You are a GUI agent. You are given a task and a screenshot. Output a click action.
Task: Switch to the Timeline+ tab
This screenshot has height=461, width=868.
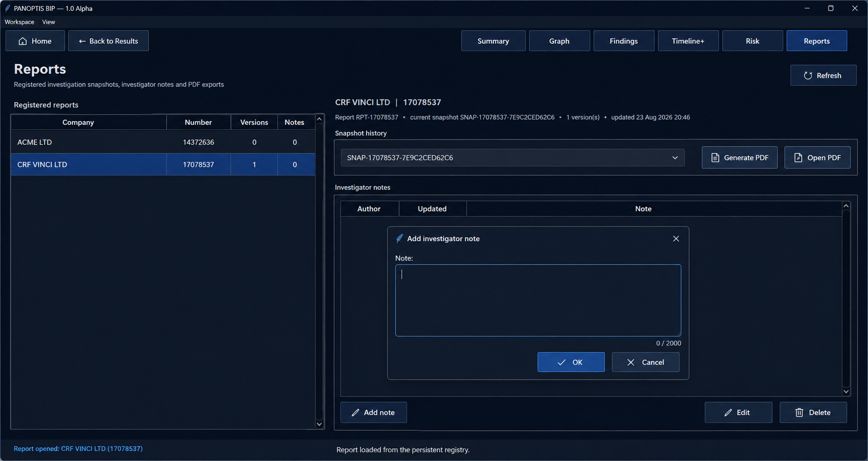point(688,41)
